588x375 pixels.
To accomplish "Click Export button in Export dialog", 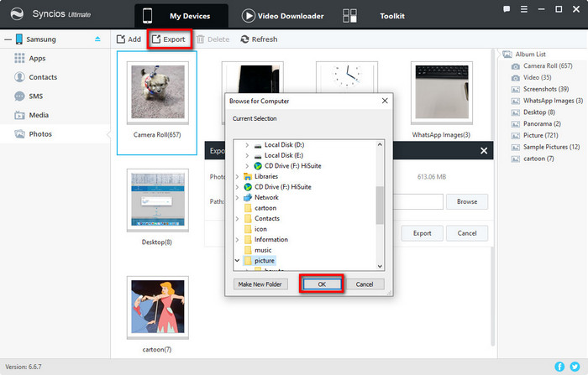I will pyautogui.click(x=423, y=233).
